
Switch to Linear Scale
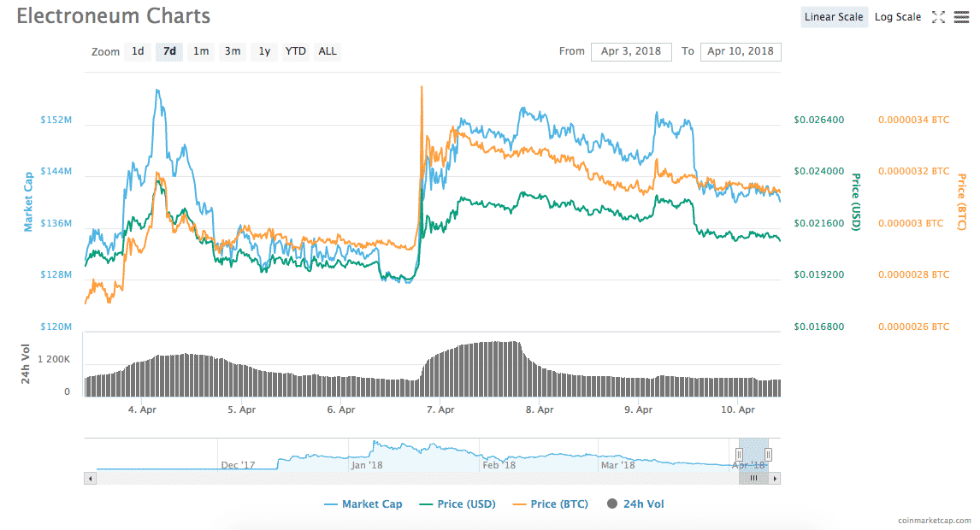pos(834,17)
